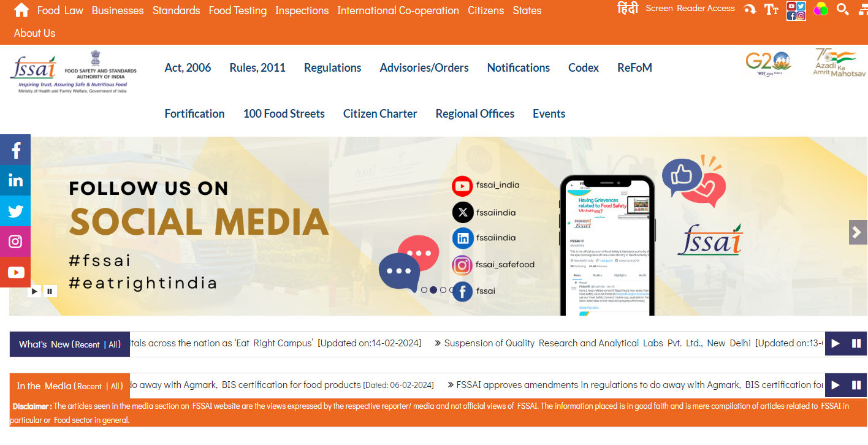Go to Act, 2006

(188, 67)
